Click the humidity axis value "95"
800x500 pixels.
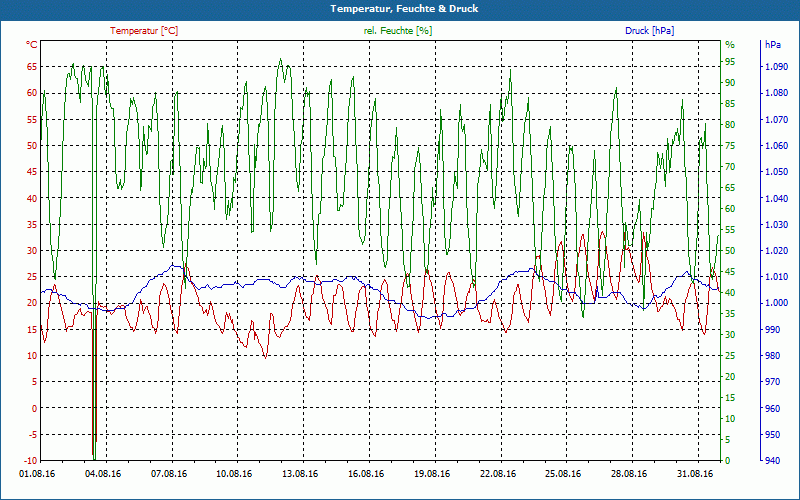coord(731,62)
